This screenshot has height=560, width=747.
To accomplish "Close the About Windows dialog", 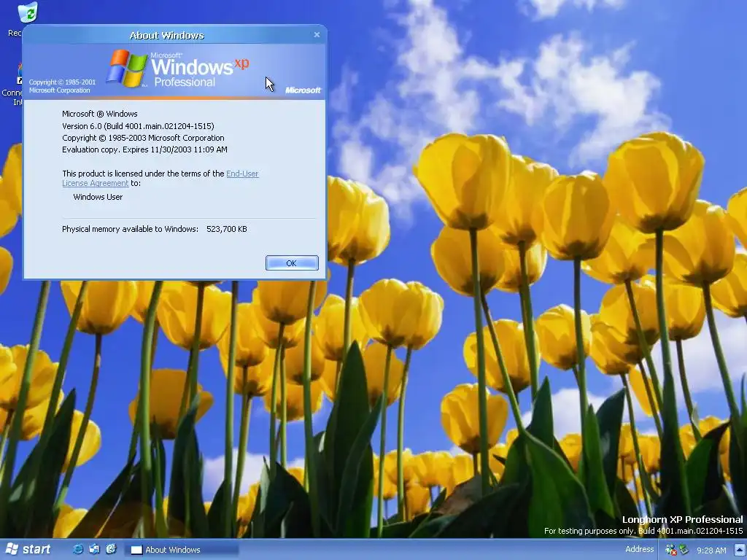I will [317, 35].
